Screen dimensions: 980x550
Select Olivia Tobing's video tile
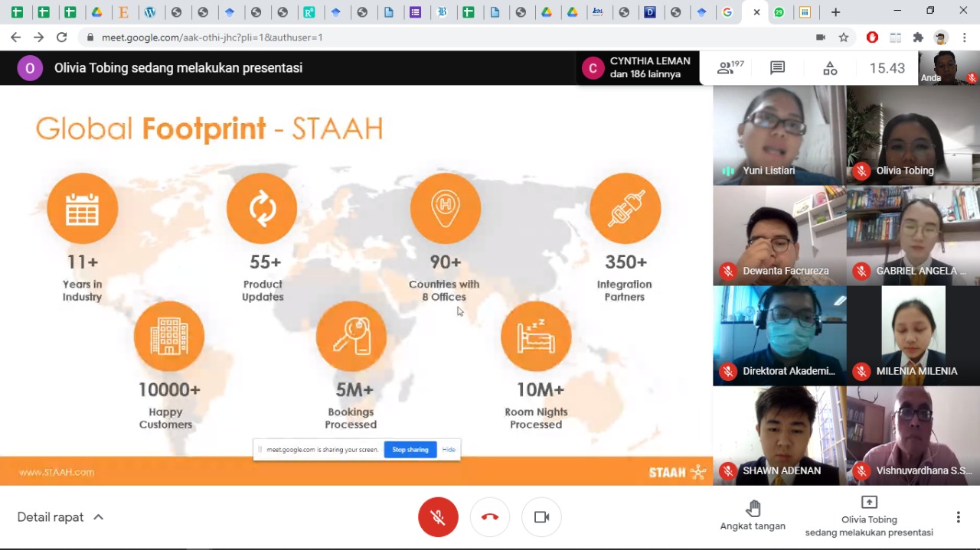pos(913,135)
